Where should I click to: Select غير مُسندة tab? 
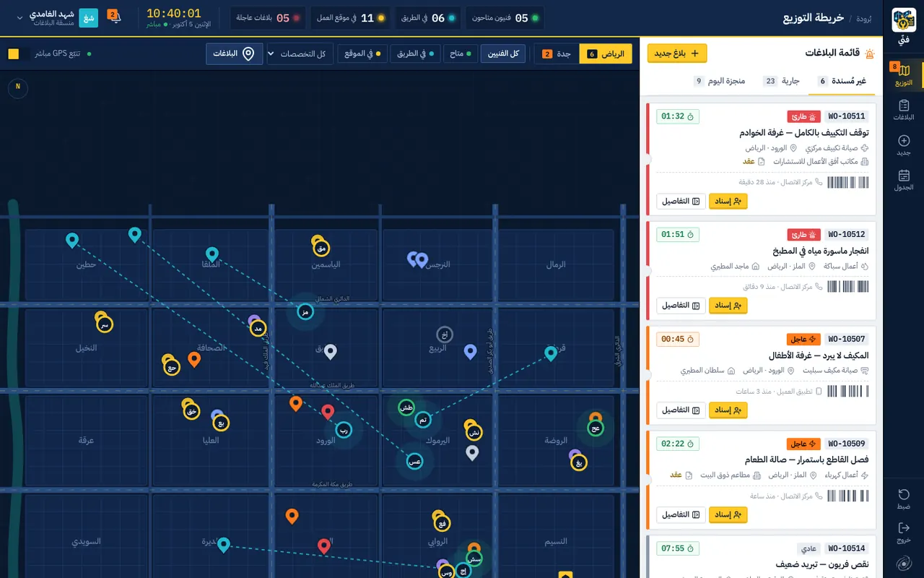842,81
